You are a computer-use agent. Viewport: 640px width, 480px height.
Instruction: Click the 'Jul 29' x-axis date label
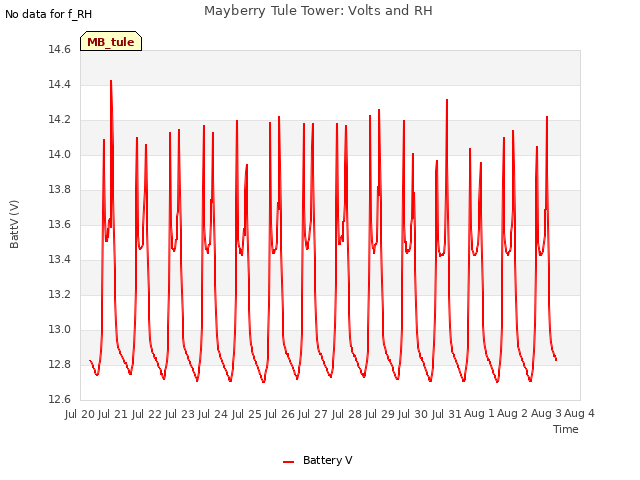coord(380,414)
